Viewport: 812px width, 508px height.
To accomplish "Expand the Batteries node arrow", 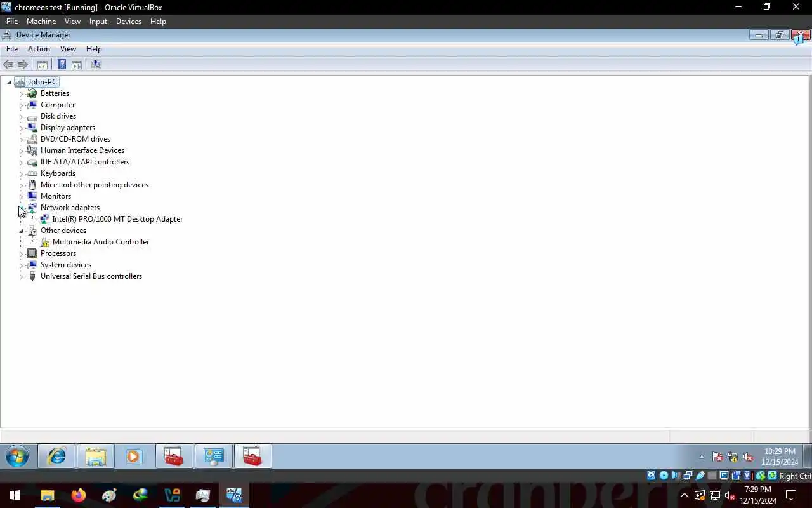I will pyautogui.click(x=21, y=94).
